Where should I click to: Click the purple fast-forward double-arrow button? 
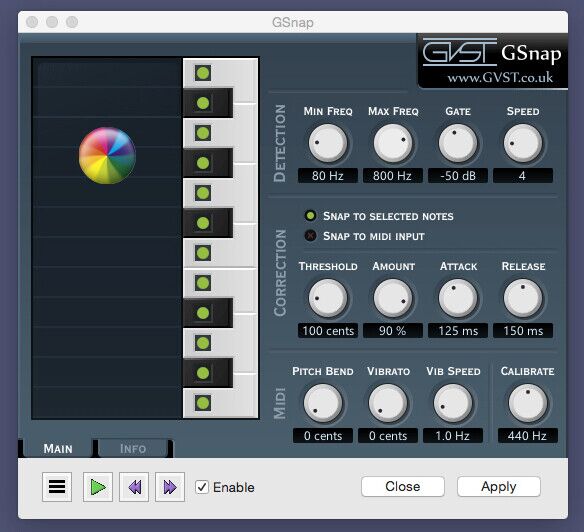(x=170, y=487)
